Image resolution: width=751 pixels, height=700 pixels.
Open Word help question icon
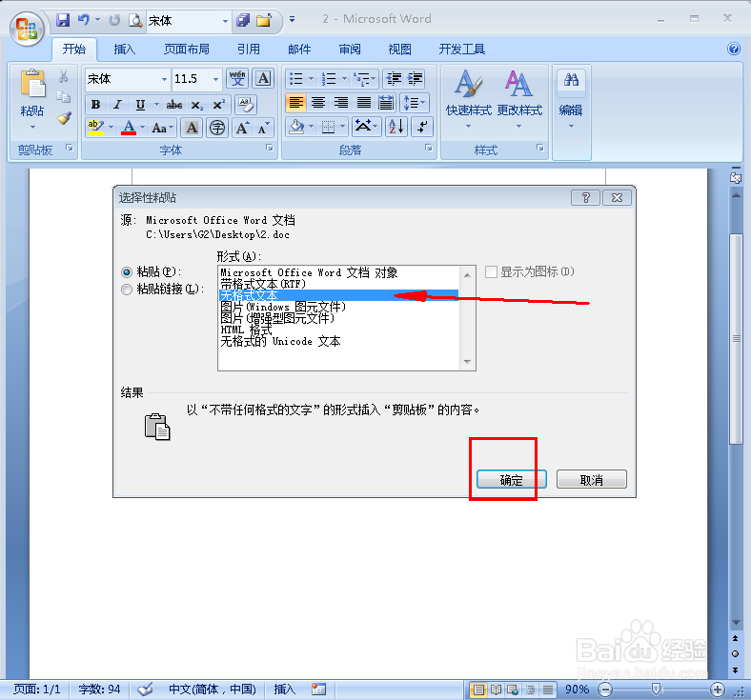[x=733, y=49]
